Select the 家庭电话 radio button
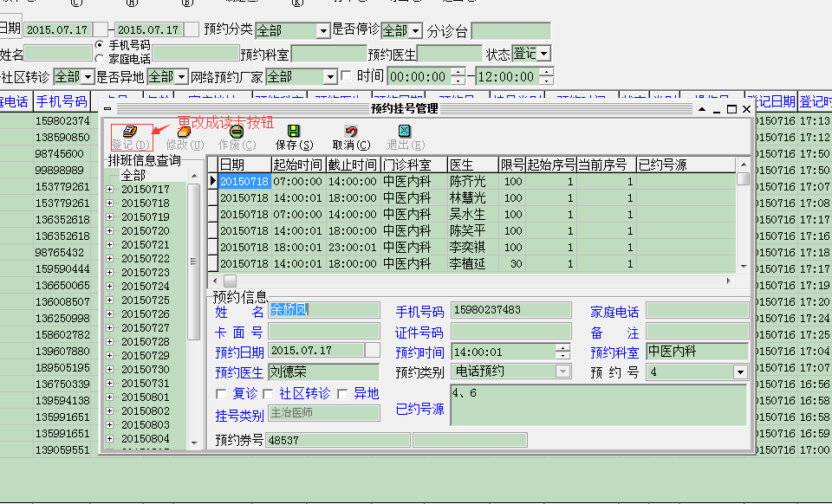 coord(99,58)
